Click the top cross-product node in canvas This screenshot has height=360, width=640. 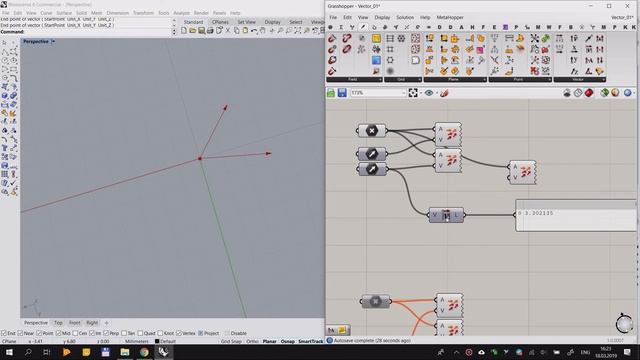click(x=371, y=131)
